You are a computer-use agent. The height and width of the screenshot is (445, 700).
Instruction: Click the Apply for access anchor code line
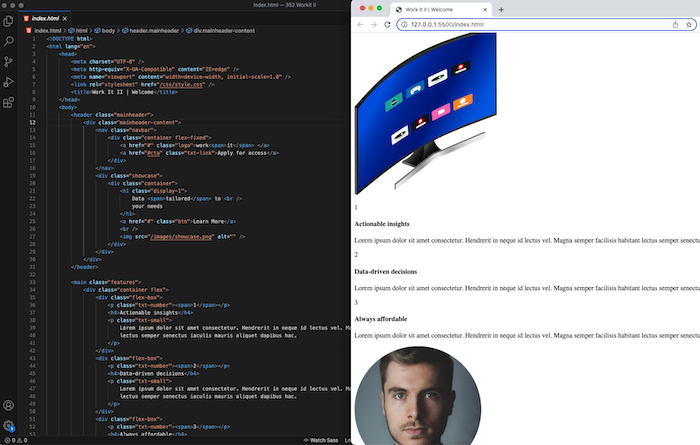[x=200, y=153]
